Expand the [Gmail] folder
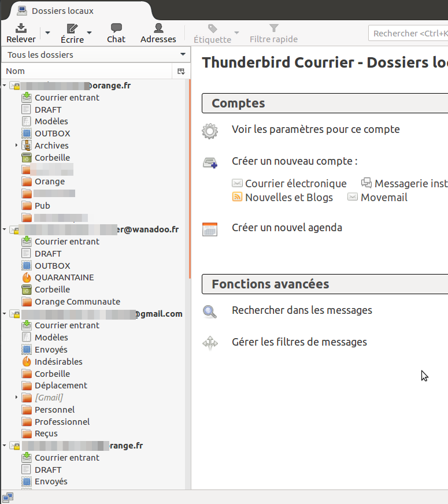 16,397
